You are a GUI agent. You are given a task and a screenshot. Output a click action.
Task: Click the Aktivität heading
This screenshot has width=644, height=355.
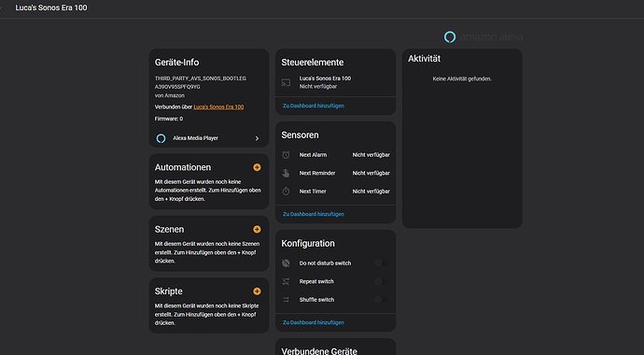click(x=425, y=59)
